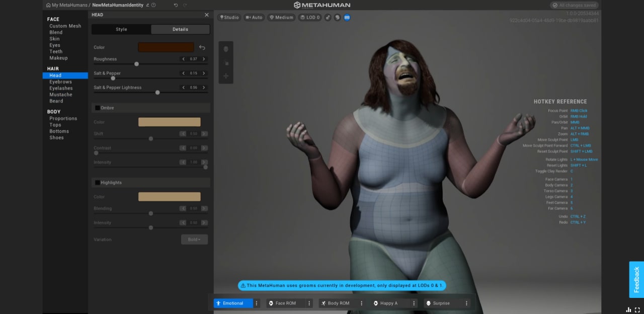
Task: Click the redo arrow in the top bar
Action: tap(185, 5)
